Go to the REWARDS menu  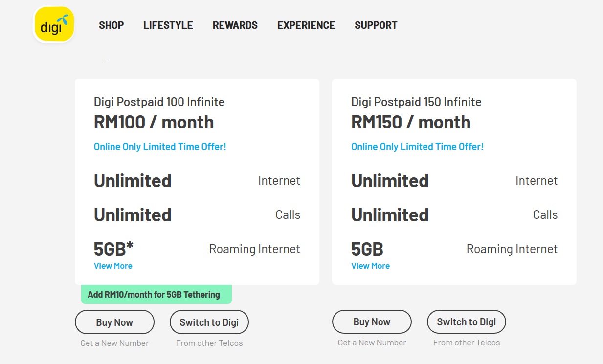(235, 25)
